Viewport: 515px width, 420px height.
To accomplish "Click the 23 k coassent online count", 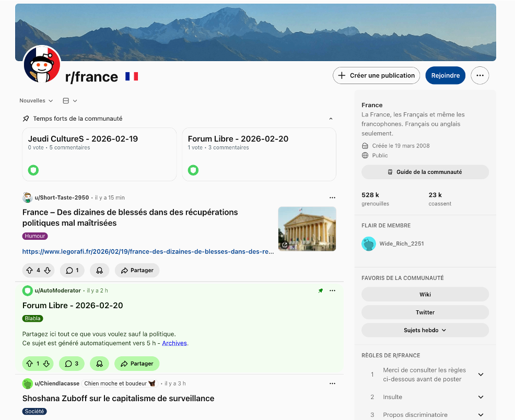I will click(x=440, y=199).
